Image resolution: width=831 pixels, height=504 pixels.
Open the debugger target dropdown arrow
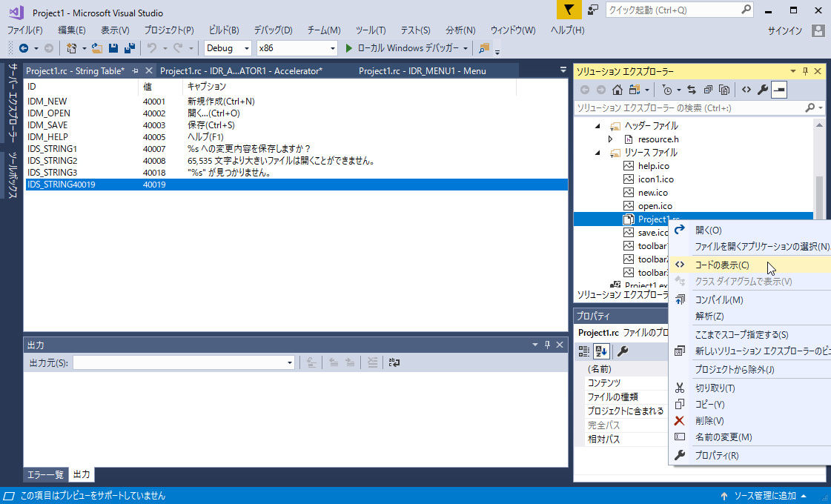click(x=466, y=48)
